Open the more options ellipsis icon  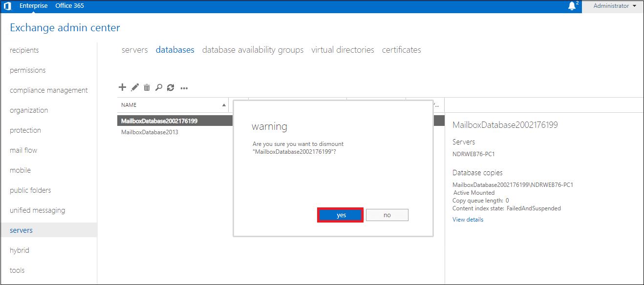tap(184, 88)
